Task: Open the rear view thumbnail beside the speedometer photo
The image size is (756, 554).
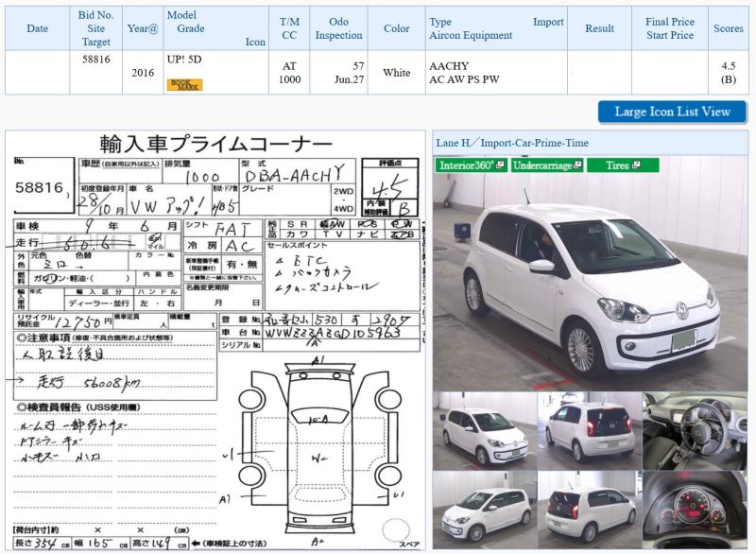Action: pos(589,510)
